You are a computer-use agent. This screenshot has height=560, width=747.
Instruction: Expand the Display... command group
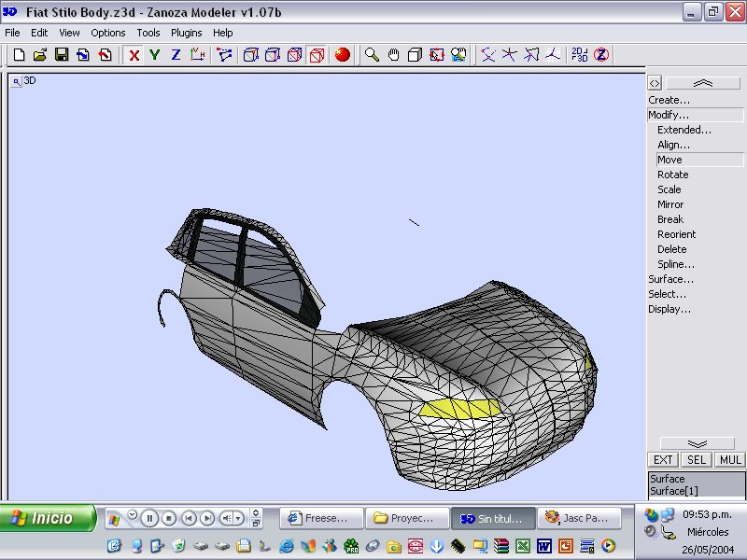(x=669, y=309)
